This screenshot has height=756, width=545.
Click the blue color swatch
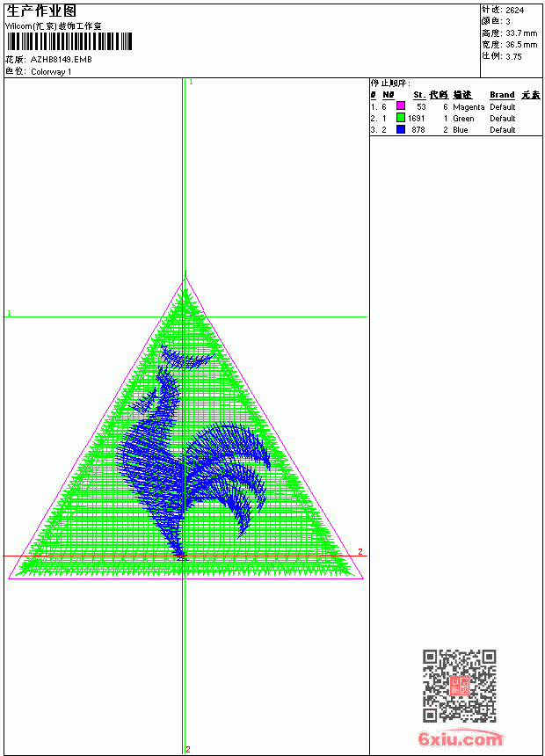(x=400, y=129)
